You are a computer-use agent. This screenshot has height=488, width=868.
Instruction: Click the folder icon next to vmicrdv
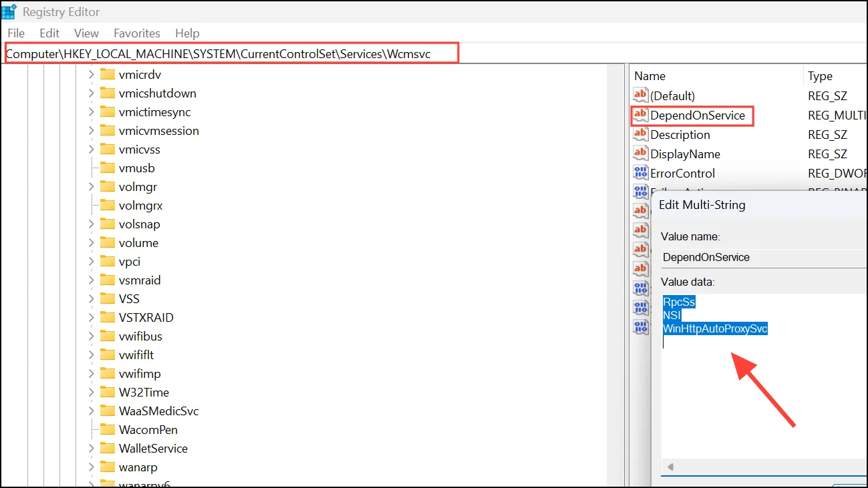[x=108, y=74]
